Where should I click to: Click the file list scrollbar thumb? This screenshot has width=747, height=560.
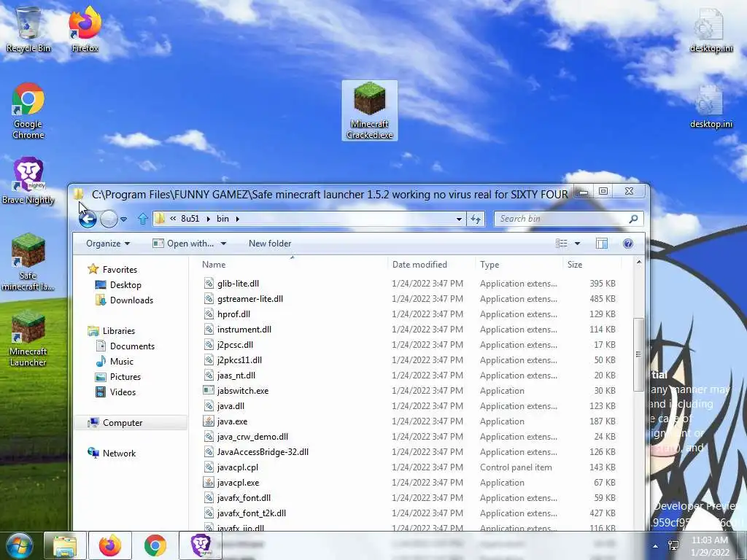pos(638,354)
